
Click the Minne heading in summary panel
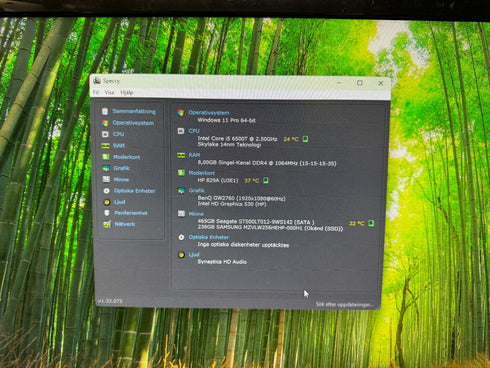click(196, 214)
